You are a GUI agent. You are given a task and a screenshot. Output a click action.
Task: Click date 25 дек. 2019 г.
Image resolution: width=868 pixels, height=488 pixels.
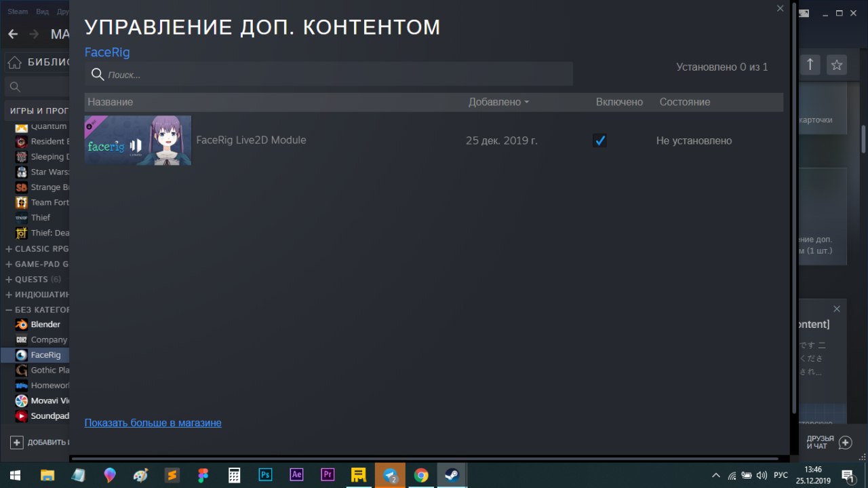coord(501,140)
